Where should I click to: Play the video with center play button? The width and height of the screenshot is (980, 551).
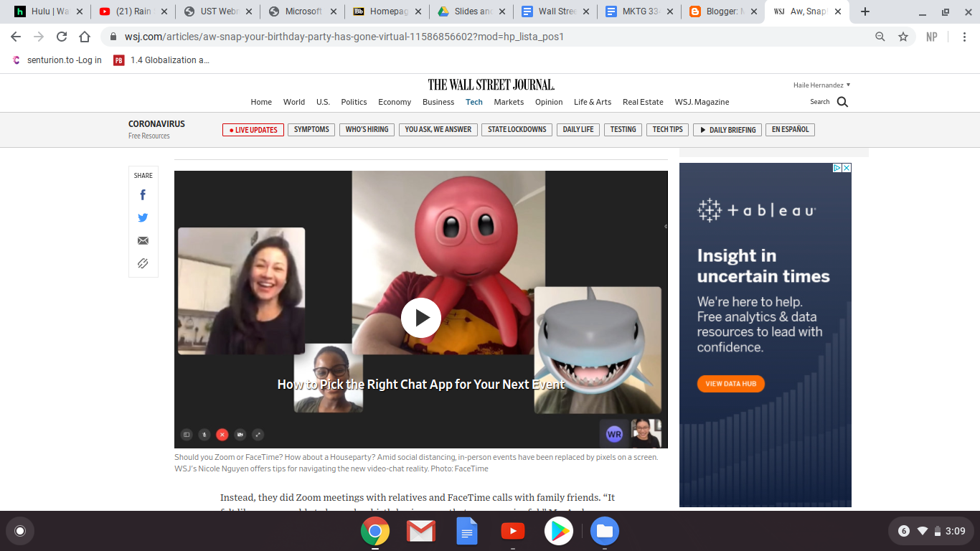click(420, 318)
